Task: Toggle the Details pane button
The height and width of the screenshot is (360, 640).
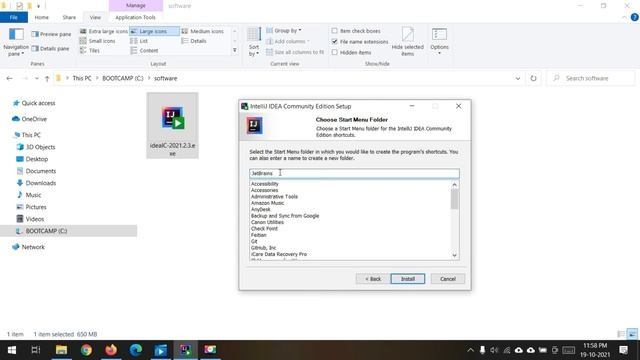Action: [51, 49]
